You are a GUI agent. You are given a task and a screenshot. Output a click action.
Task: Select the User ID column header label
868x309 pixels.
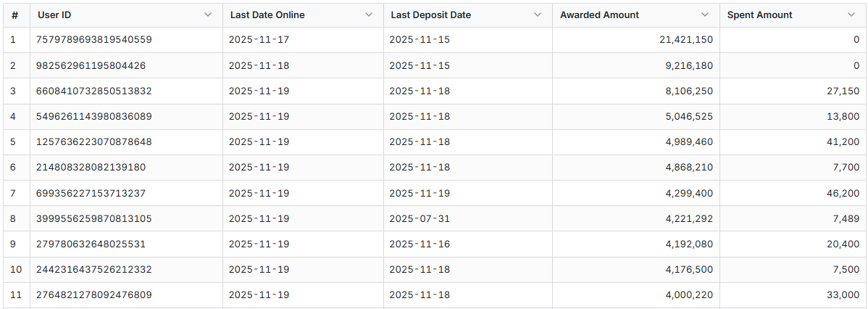pyautogui.click(x=54, y=15)
